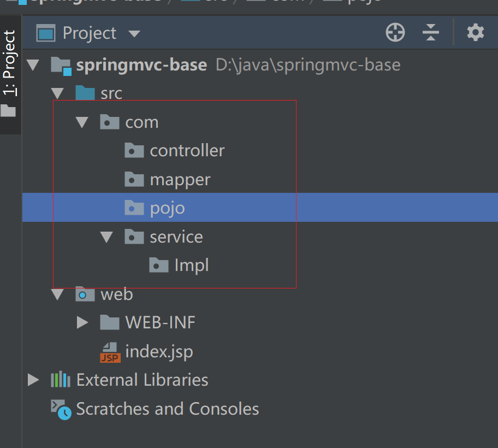This screenshot has width=498, height=448.
Task: Expand the WEB-INF folder
Action: coord(82,323)
